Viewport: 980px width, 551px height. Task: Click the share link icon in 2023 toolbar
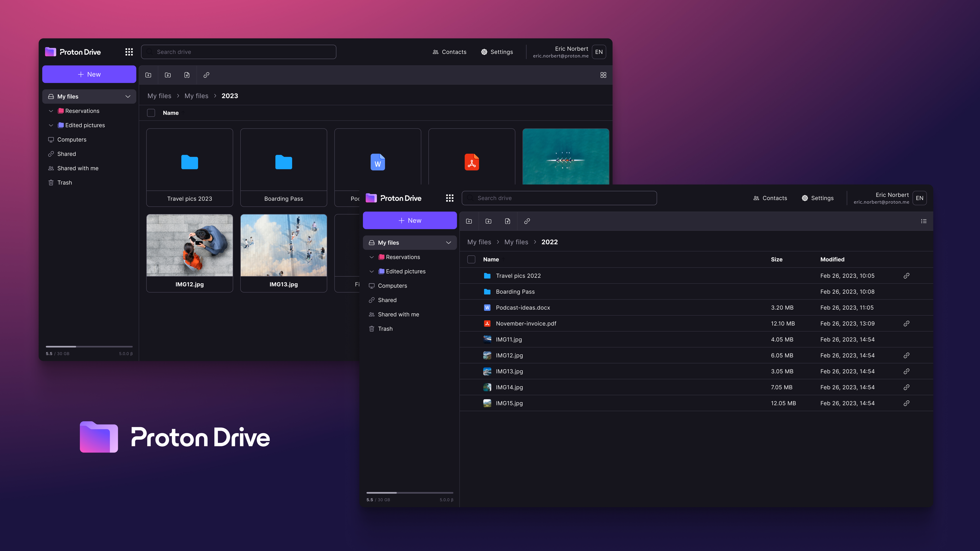pyautogui.click(x=206, y=75)
